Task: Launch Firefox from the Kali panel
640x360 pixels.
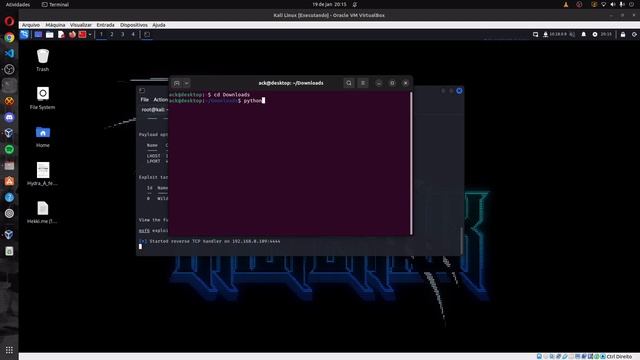Action: click(x=72, y=35)
